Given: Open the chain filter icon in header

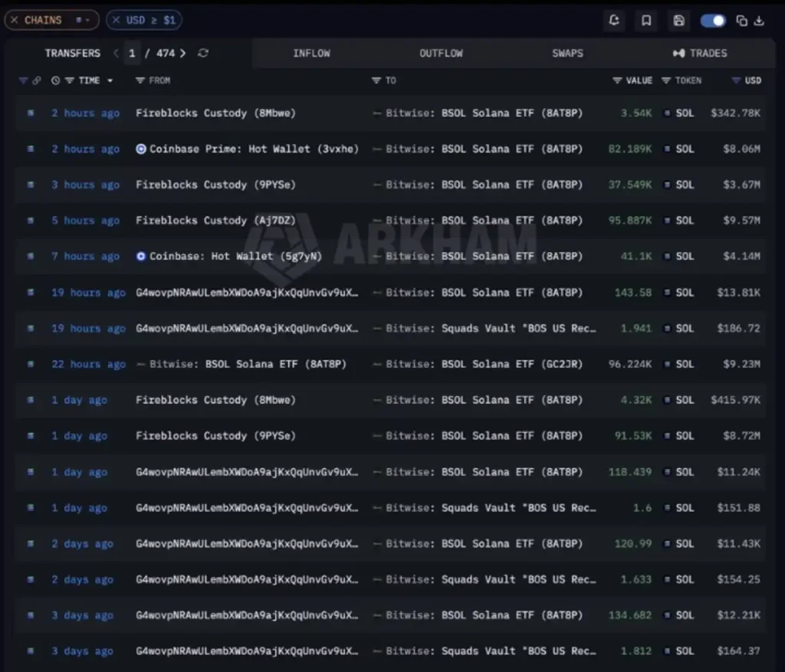Looking at the screenshot, I should [x=23, y=80].
